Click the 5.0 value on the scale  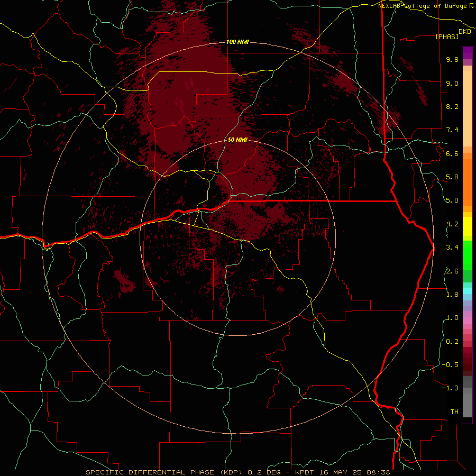452,200
